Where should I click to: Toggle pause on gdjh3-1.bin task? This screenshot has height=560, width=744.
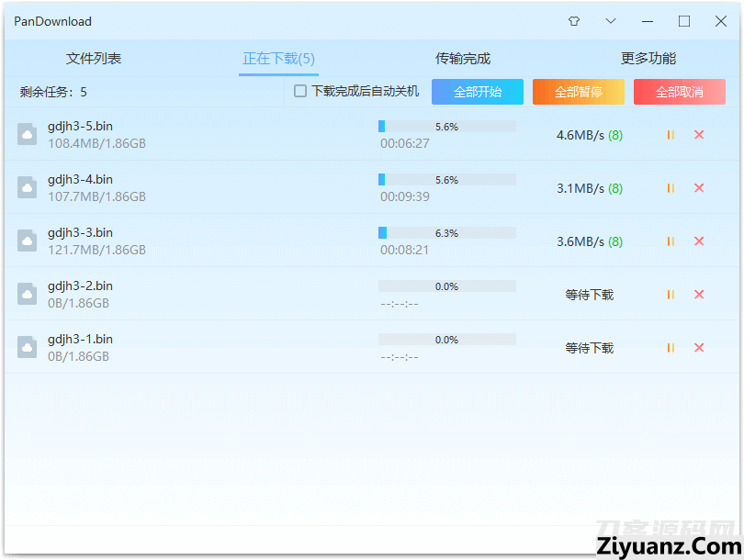pyautogui.click(x=671, y=348)
